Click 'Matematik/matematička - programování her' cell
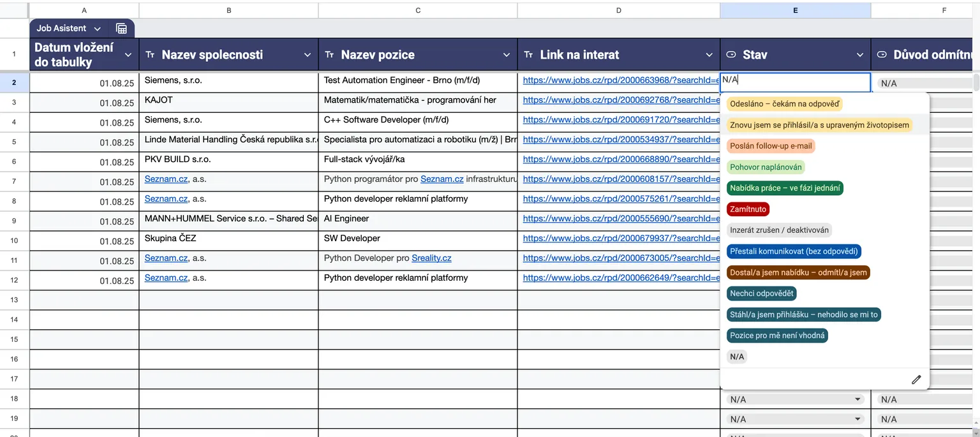Image resolution: width=980 pixels, height=437 pixels. [418, 102]
